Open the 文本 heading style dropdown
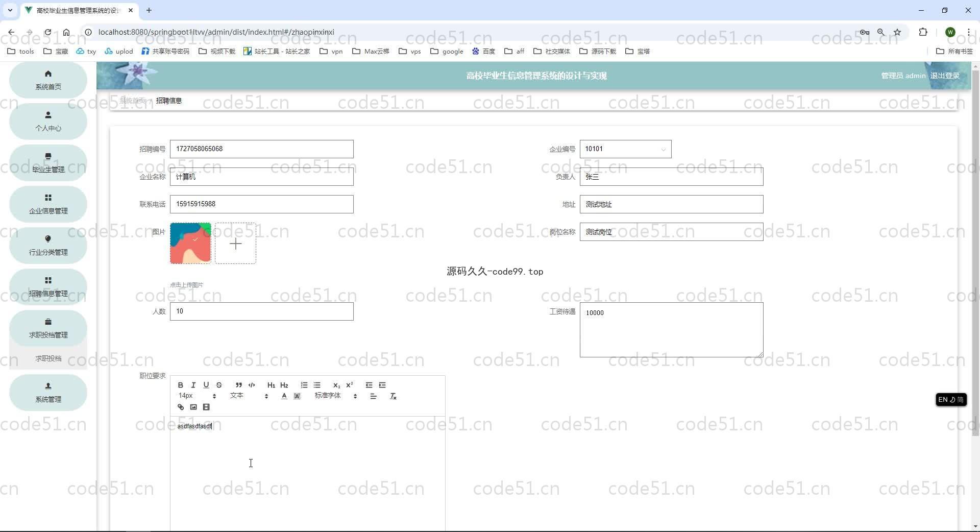Screen dimensions: 980x532 click(249, 396)
